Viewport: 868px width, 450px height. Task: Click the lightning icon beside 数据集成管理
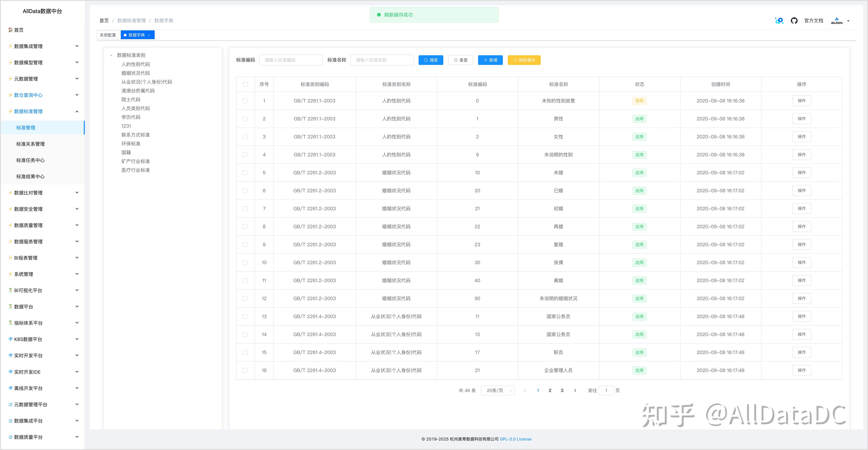(x=11, y=46)
